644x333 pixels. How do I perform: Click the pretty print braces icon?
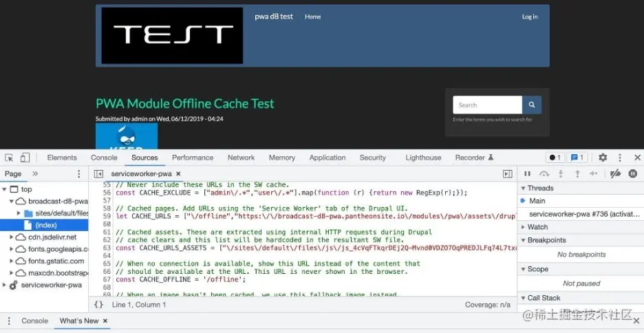coord(98,305)
